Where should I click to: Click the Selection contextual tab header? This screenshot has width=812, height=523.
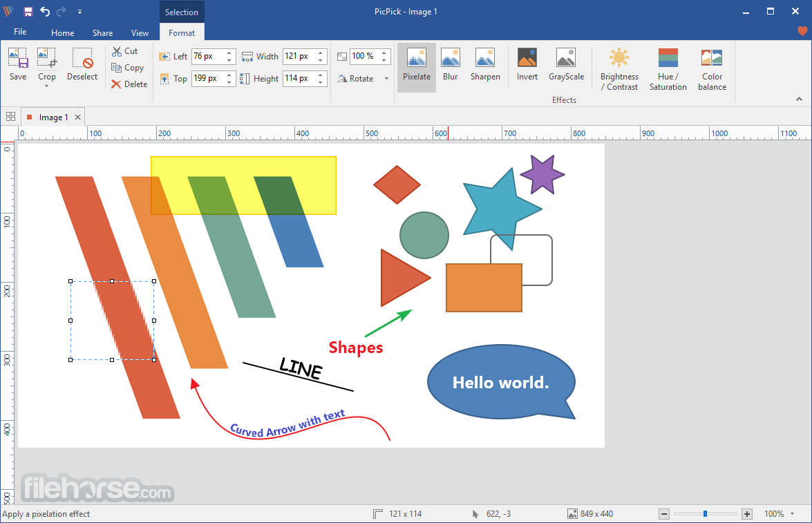pyautogui.click(x=182, y=12)
